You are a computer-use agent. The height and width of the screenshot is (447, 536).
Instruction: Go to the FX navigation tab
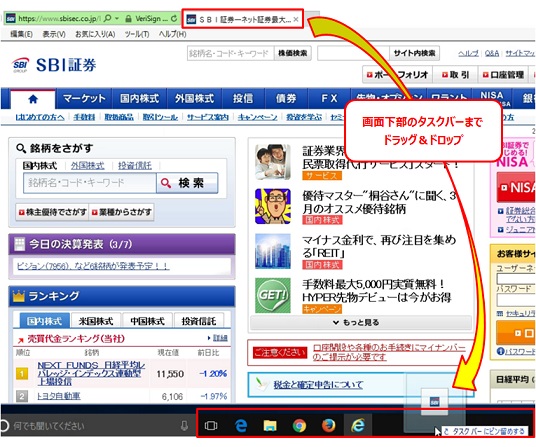point(329,99)
